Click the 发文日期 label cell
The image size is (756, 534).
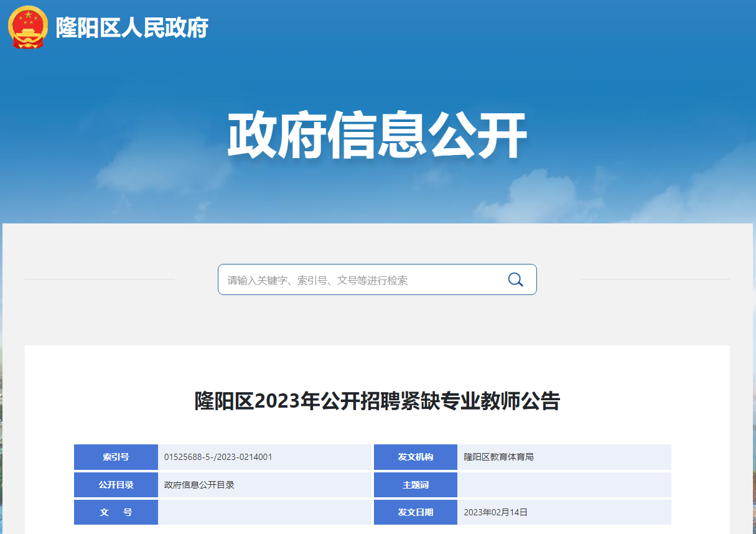pos(416,512)
